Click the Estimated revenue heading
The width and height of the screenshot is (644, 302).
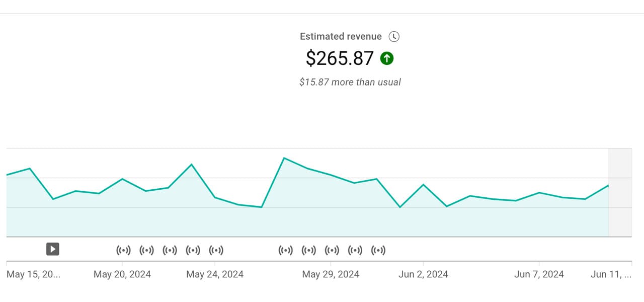[x=340, y=36]
